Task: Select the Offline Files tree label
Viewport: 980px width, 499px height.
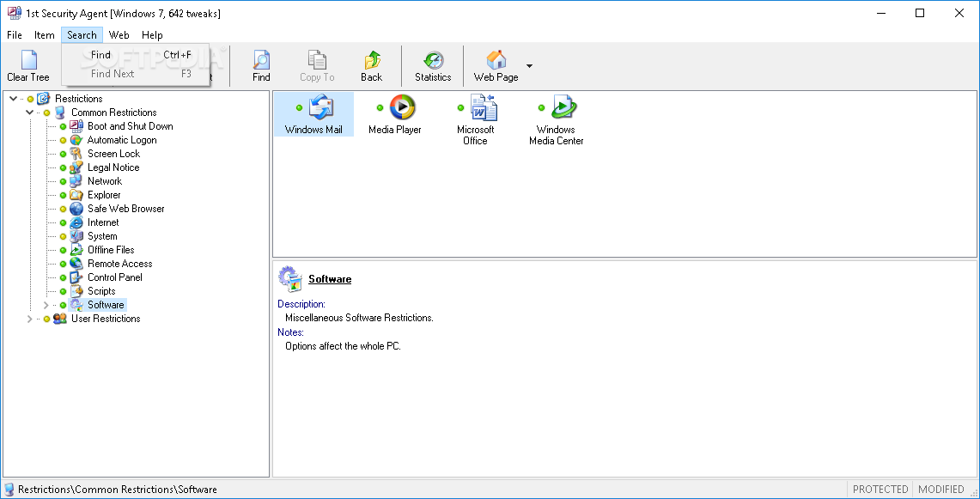Action: tap(111, 250)
